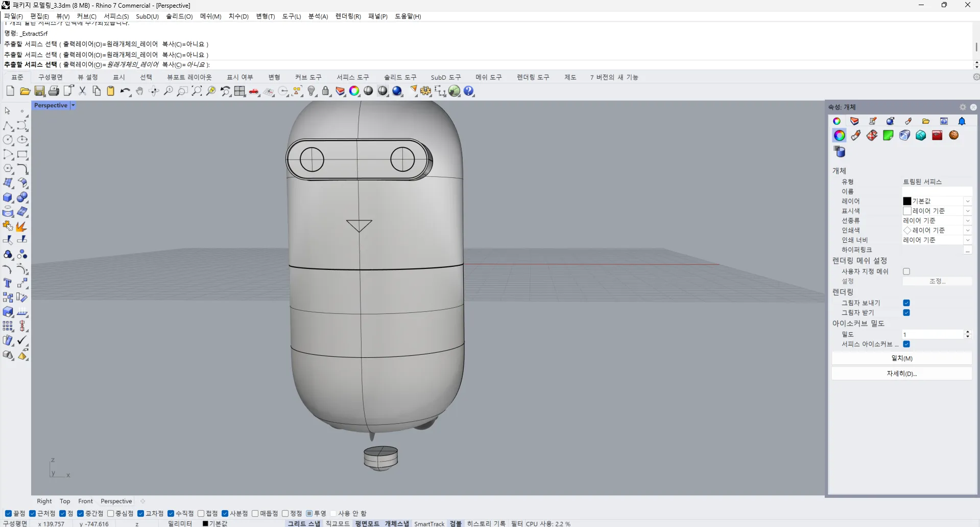Switch to the Top viewport tab
This screenshot has width=980, height=527.
(x=65, y=501)
